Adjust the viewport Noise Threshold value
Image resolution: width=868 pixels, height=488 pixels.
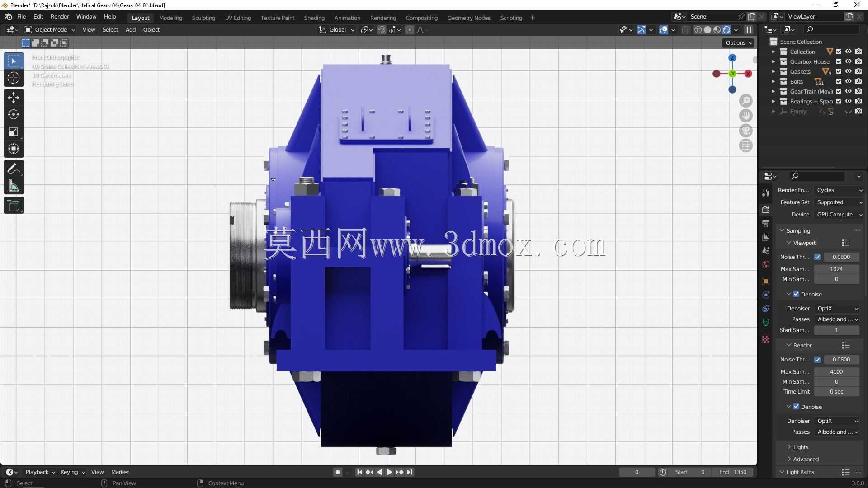[x=841, y=257]
